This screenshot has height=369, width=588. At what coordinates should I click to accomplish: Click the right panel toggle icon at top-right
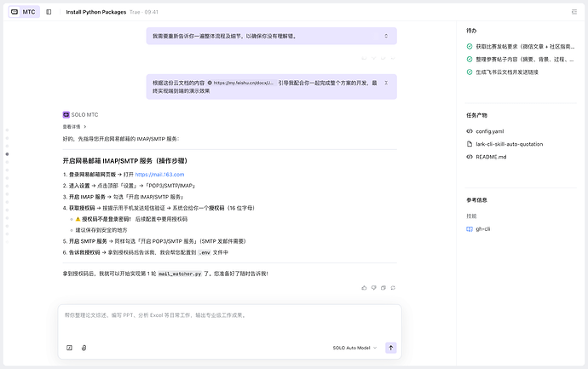(574, 12)
